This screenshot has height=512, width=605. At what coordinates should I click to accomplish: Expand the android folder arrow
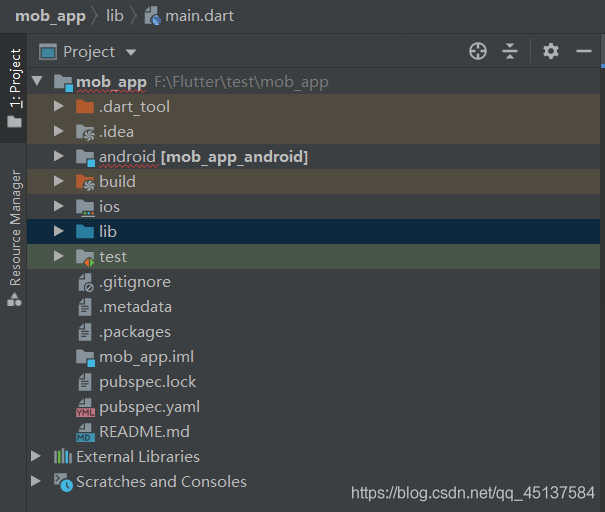pos(59,157)
